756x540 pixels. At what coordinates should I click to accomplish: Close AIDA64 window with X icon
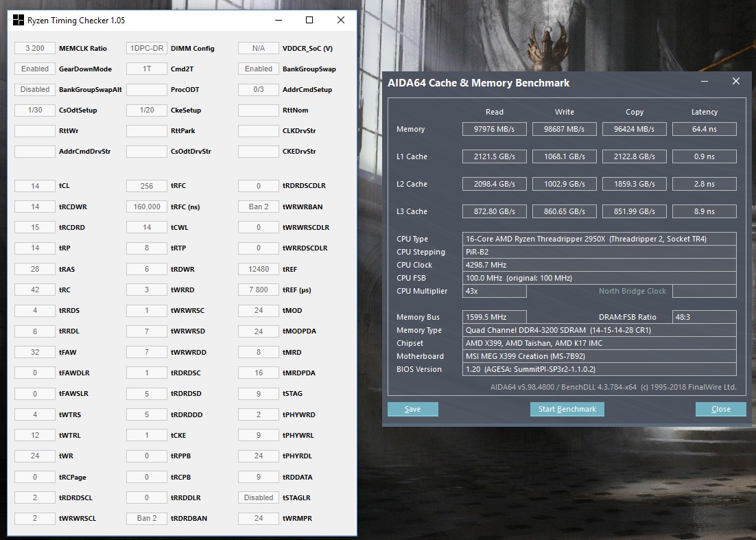(x=735, y=82)
